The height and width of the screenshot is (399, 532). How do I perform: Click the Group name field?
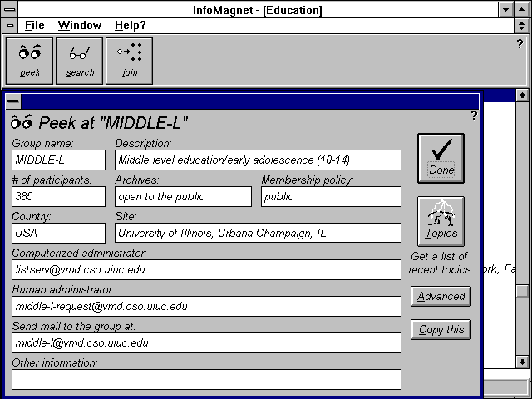click(x=59, y=160)
